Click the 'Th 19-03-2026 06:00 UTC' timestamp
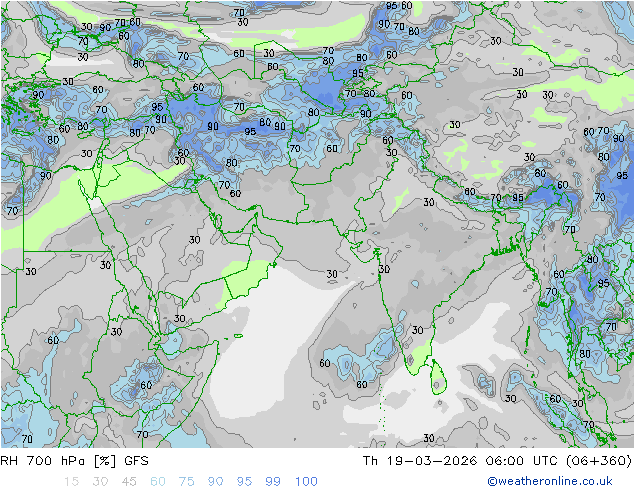 pyautogui.click(x=460, y=461)
